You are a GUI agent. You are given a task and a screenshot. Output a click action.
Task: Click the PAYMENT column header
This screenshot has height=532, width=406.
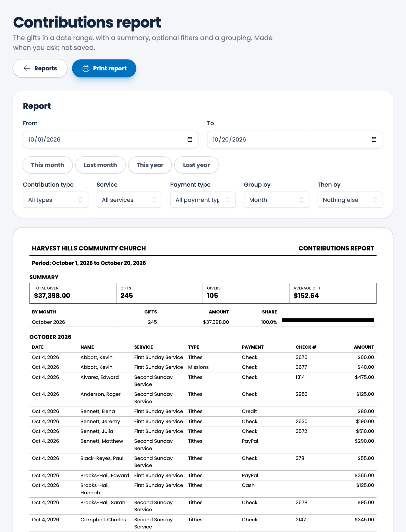253,347
